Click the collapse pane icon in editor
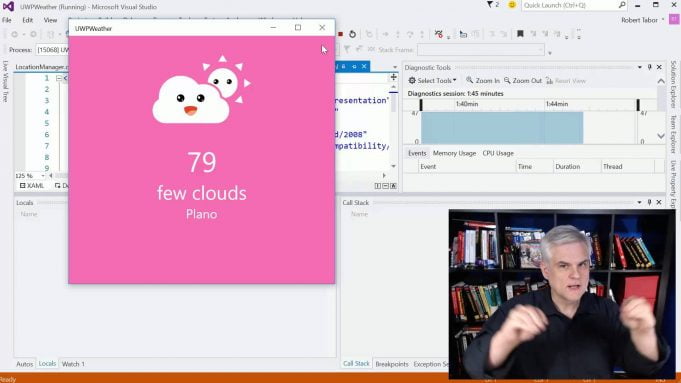The width and height of the screenshot is (681, 383). [x=393, y=186]
